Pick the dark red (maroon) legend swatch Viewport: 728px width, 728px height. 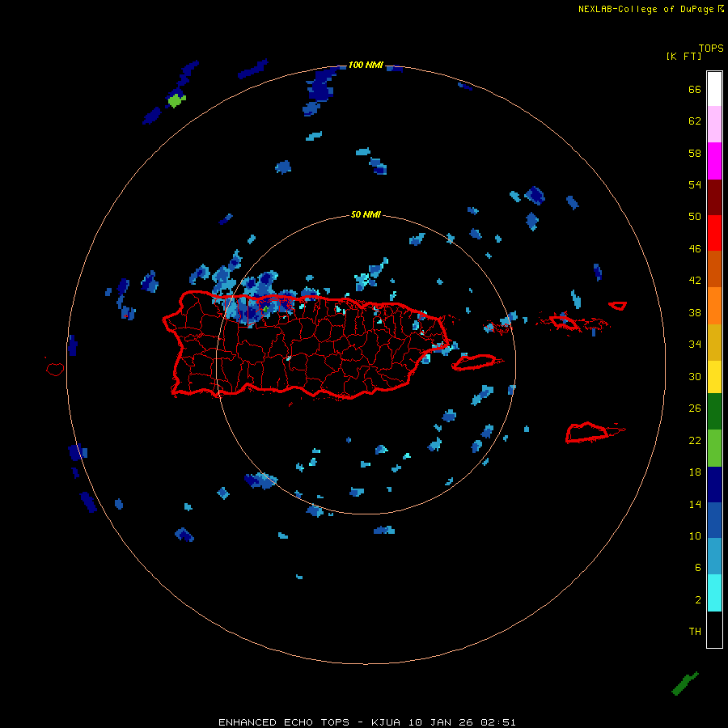click(x=714, y=197)
